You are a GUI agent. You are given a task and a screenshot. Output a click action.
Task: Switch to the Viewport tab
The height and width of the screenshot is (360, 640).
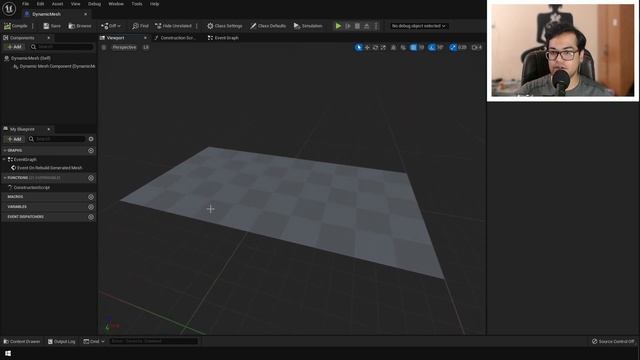[x=116, y=38]
